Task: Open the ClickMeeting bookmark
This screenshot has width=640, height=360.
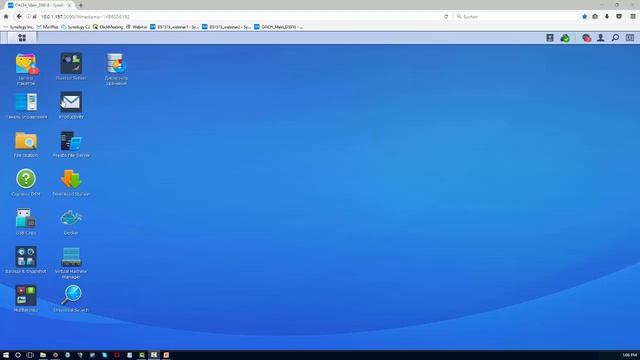Action: [108, 27]
